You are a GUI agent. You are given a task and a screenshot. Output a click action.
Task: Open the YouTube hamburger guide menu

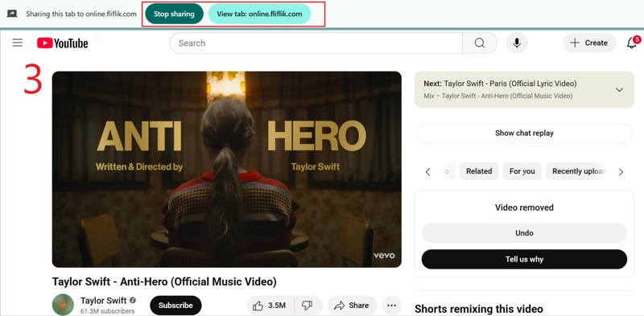point(17,43)
